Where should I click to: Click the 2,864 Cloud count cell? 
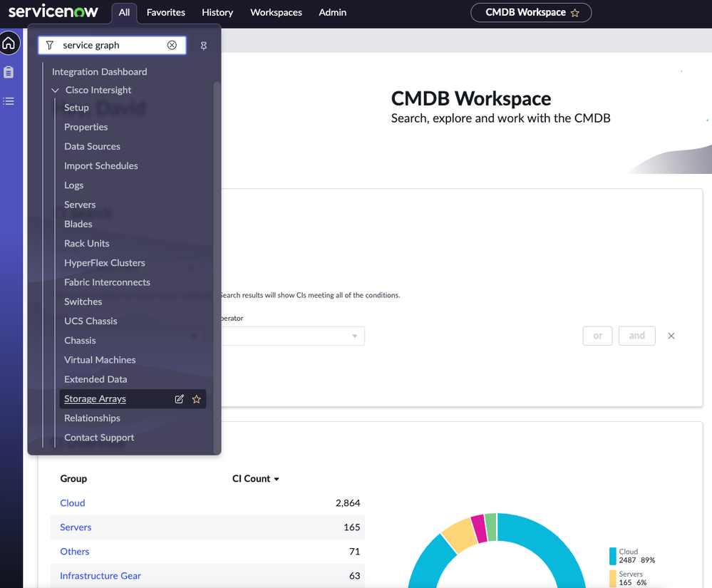pos(348,503)
